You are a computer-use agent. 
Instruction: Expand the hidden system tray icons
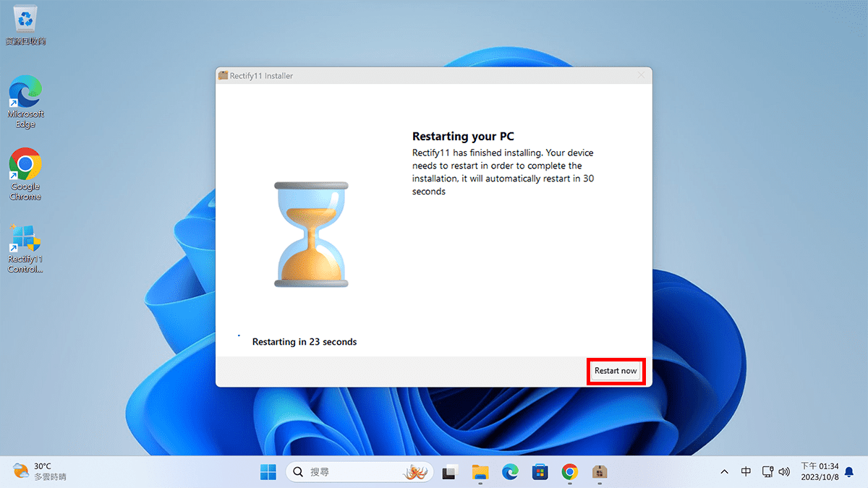[x=724, y=472]
